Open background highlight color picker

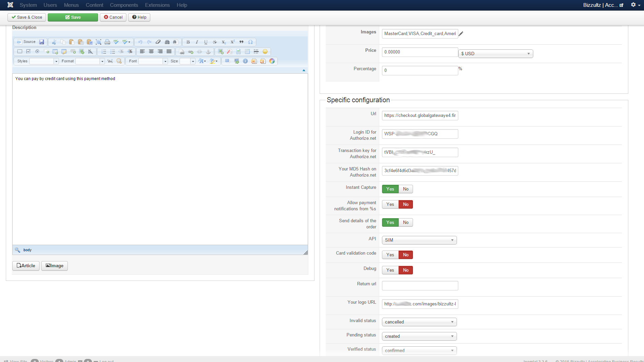click(214, 61)
